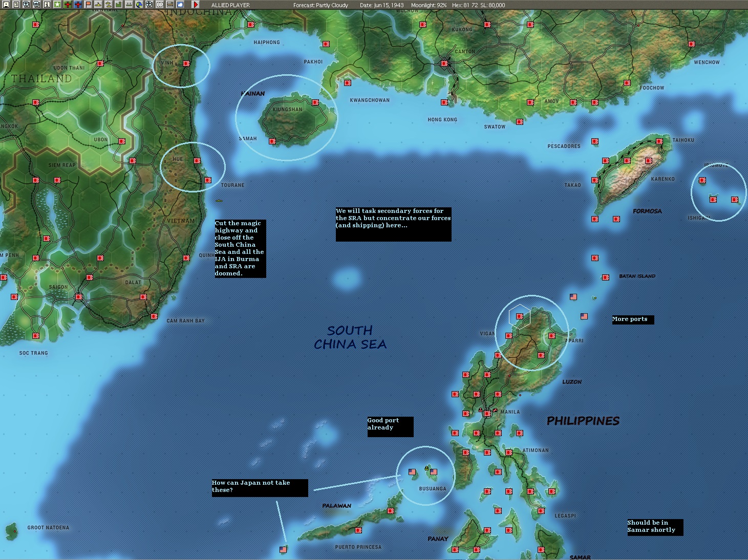
Task: Click the document list toolbar icon
Action: click(16, 5)
